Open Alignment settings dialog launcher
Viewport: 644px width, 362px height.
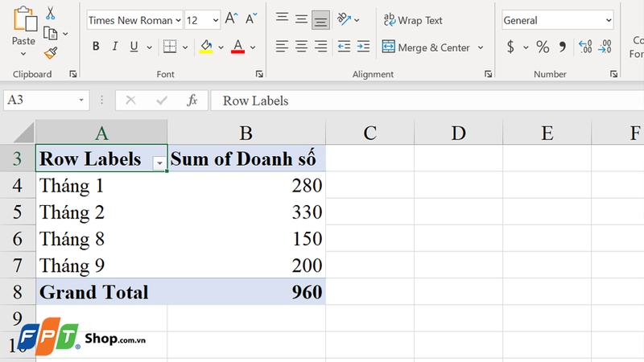[x=488, y=74]
